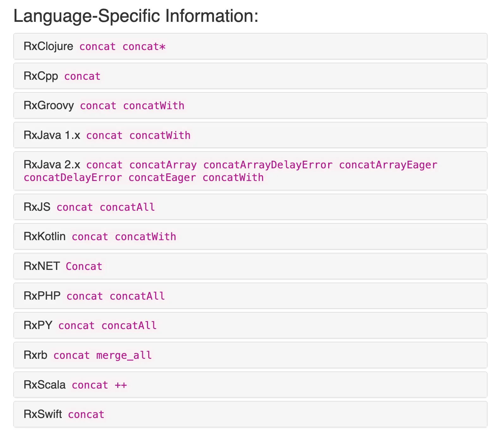Click the concatArrayEager operator link
This screenshot has height=436, width=504.
388,165
